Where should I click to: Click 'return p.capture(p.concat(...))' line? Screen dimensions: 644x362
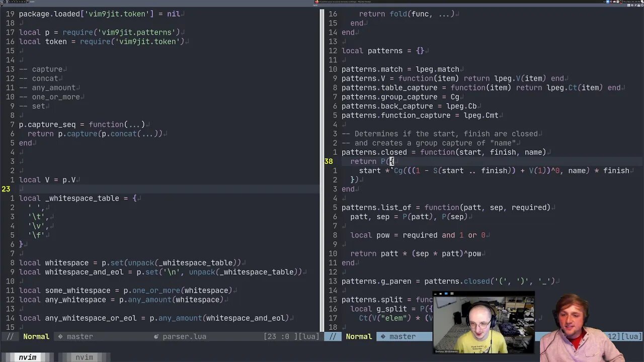[x=95, y=134]
